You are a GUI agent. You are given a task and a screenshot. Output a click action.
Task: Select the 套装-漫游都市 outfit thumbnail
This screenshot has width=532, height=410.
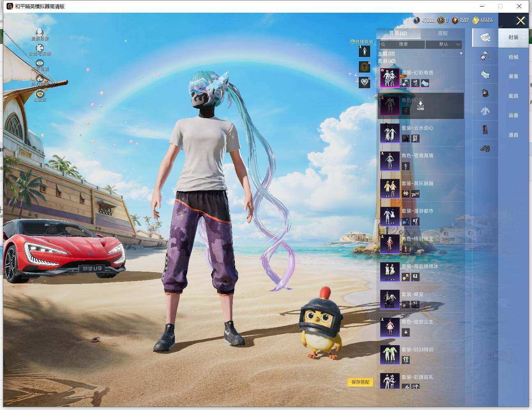click(x=390, y=216)
